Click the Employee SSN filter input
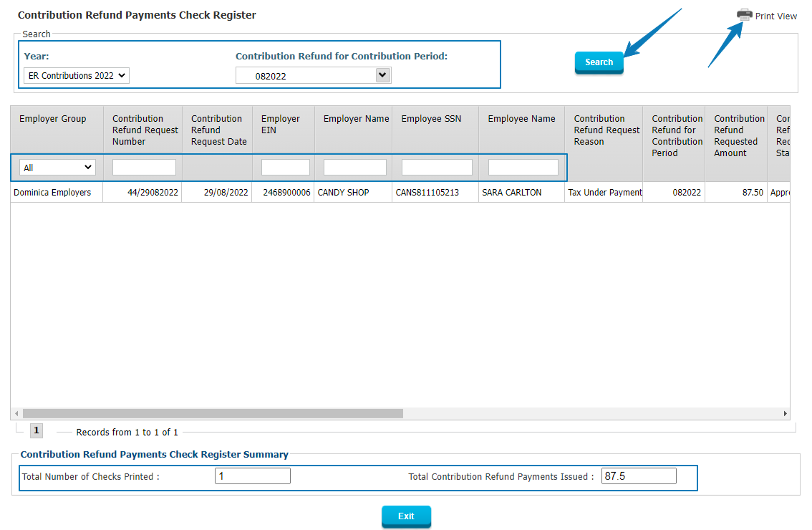Image resolution: width=812 pixels, height=530 pixels. point(437,168)
